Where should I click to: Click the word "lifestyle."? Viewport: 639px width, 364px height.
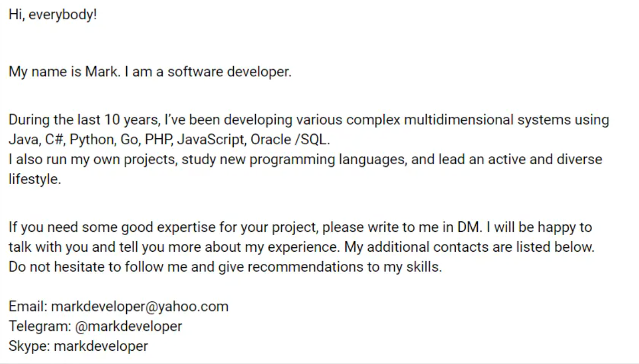pyautogui.click(x=35, y=179)
